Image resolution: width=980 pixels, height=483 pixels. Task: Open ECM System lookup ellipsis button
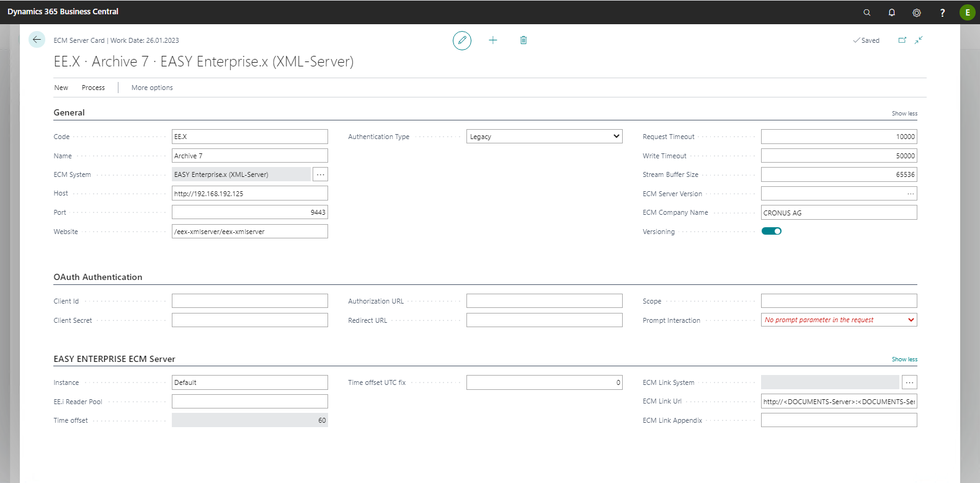[320, 174]
